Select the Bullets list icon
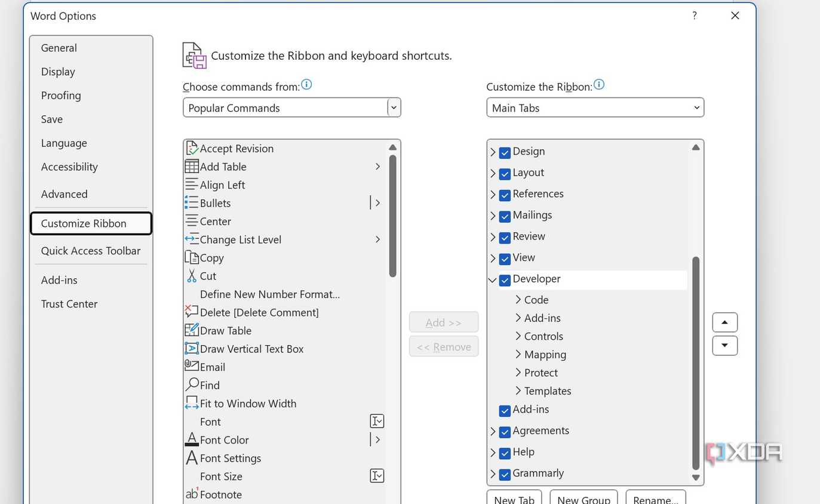Image resolution: width=820 pixels, height=504 pixels. [192, 203]
